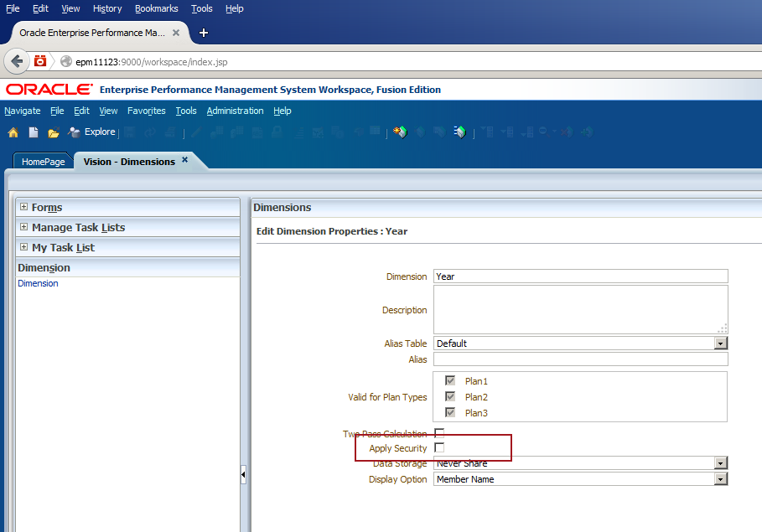Open the browser Edit menu

40,8
